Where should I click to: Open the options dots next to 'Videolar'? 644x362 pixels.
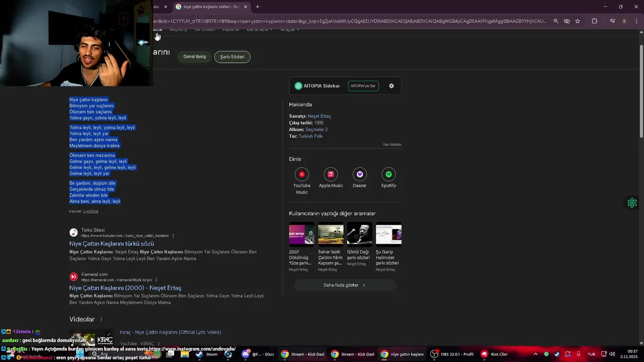coord(101,319)
